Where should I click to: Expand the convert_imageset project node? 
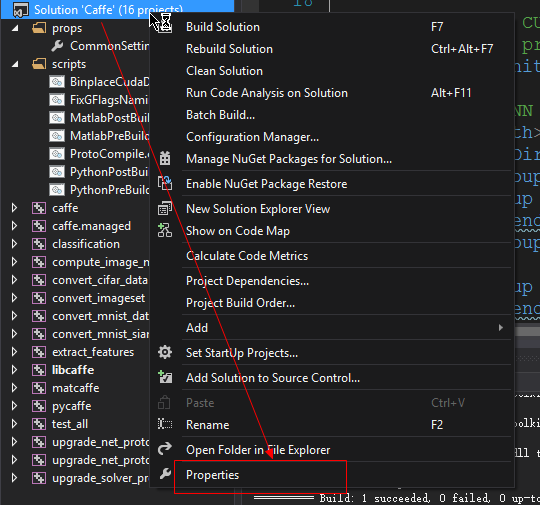coord(14,298)
